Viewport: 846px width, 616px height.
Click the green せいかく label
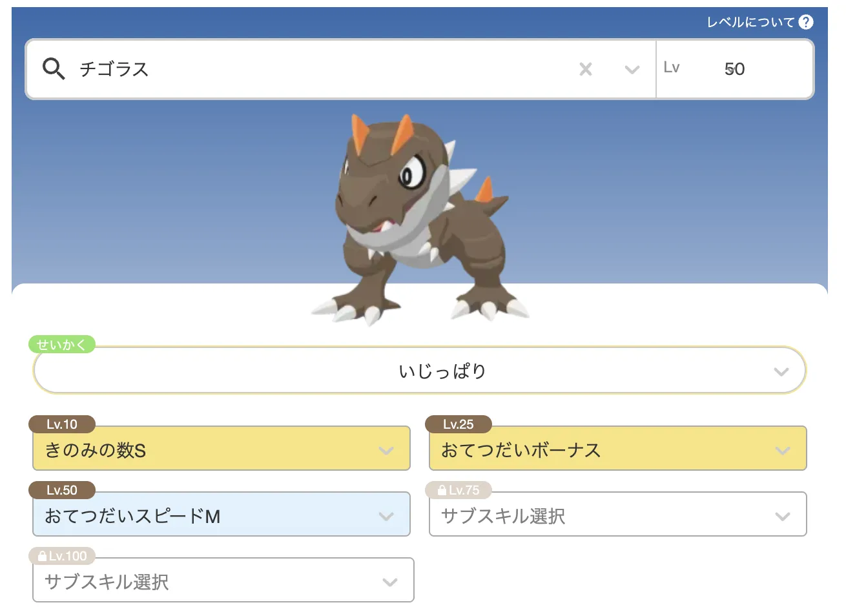point(62,344)
